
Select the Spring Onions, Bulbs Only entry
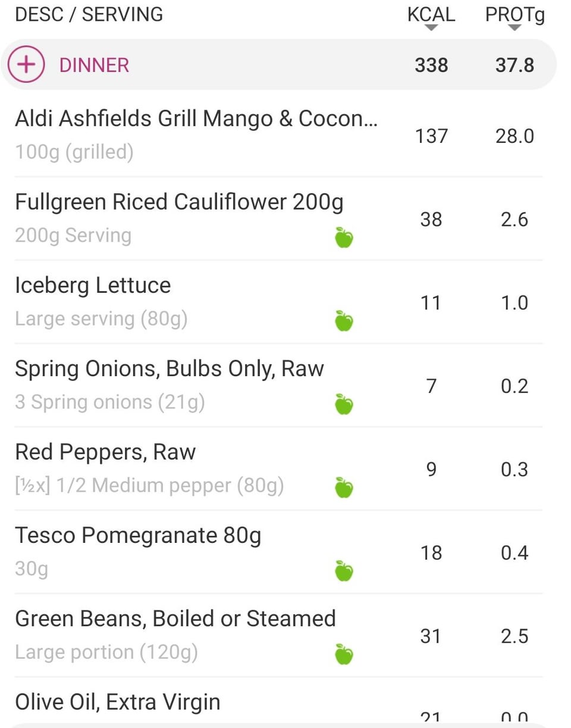[278, 385]
